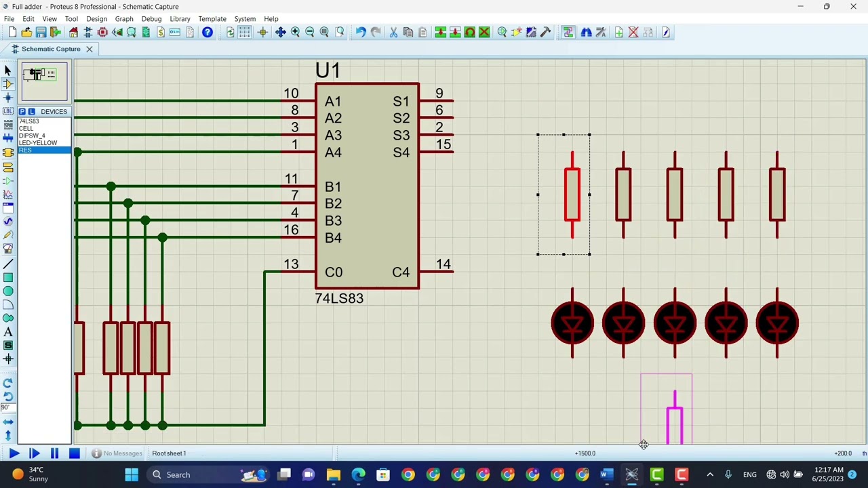This screenshot has width=868, height=488.
Task: Select the Junction Dot Mode tool
Action: coord(8,98)
